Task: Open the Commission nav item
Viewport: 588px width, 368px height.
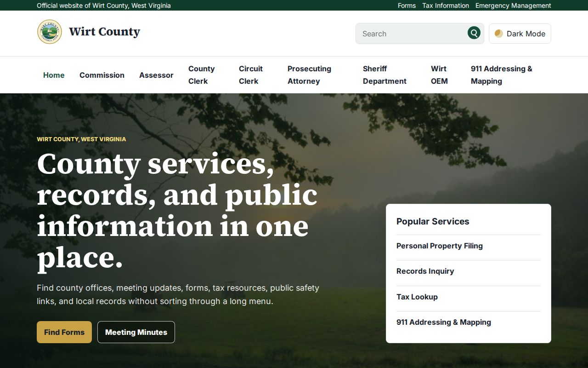Action: pyautogui.click(x=102, y=75)
